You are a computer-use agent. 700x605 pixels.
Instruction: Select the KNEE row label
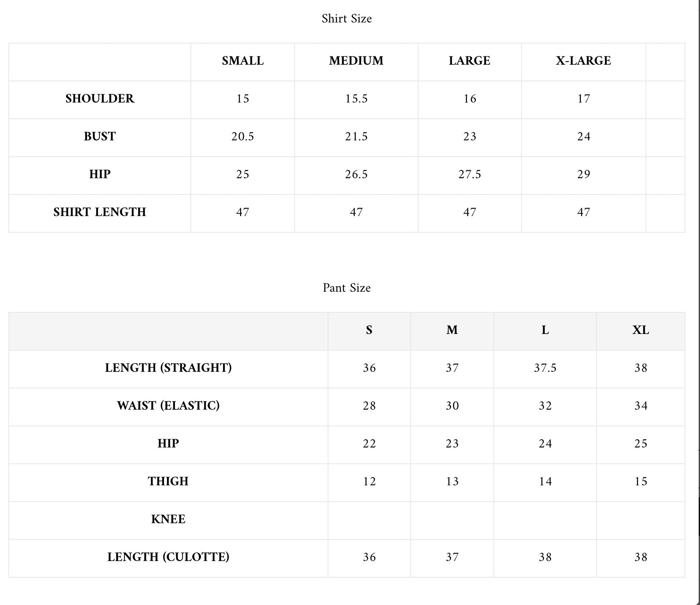click(168, 519)
